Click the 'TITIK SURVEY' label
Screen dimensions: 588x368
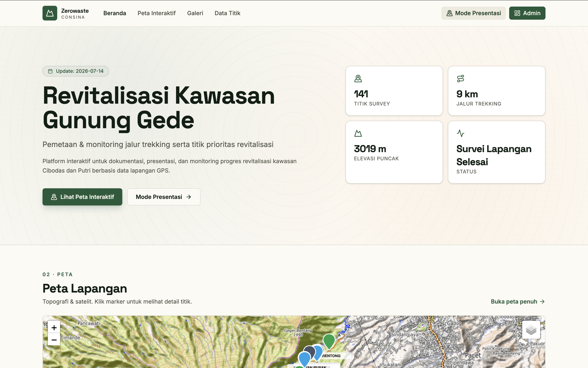point(372,104)
